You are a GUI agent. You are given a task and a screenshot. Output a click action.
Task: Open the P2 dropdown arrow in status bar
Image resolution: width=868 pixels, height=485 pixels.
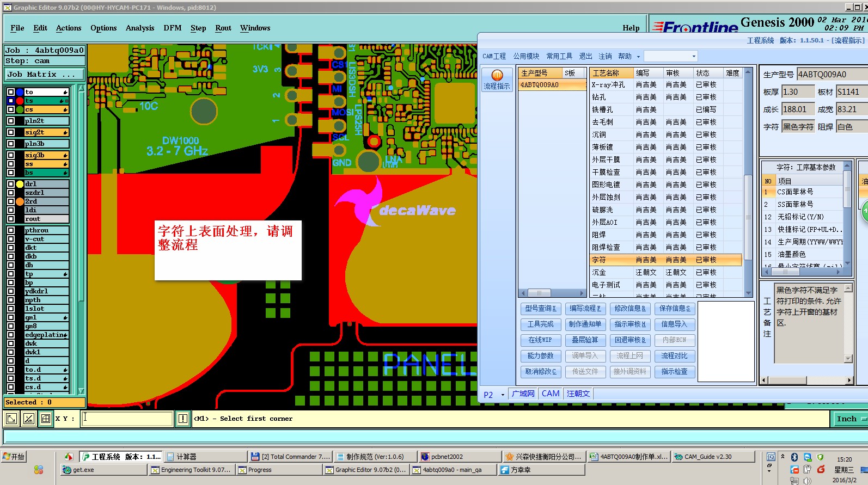coord(503,395)
